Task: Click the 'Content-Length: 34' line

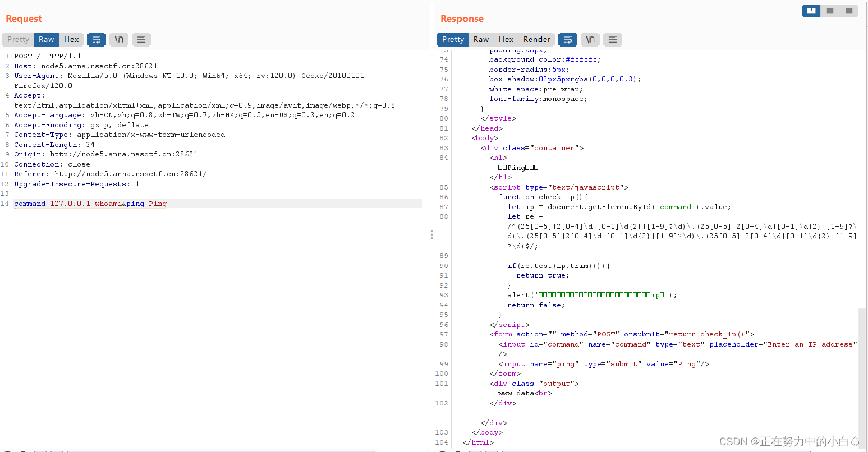Action: click(x=54, y=145)
